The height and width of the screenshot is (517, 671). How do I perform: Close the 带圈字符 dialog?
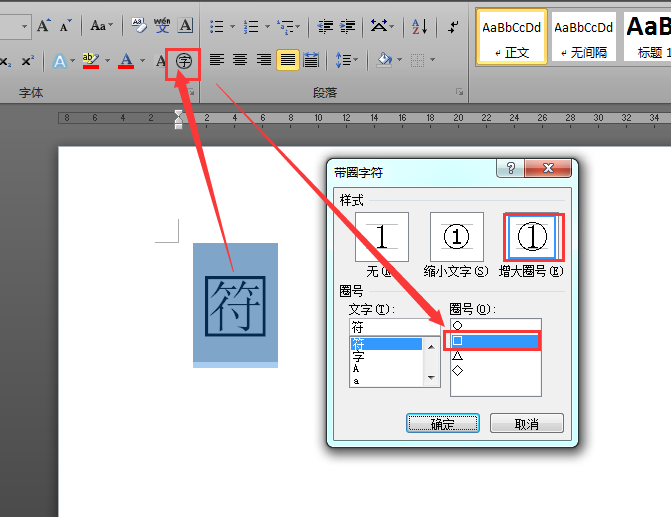[x=548, y=168]
